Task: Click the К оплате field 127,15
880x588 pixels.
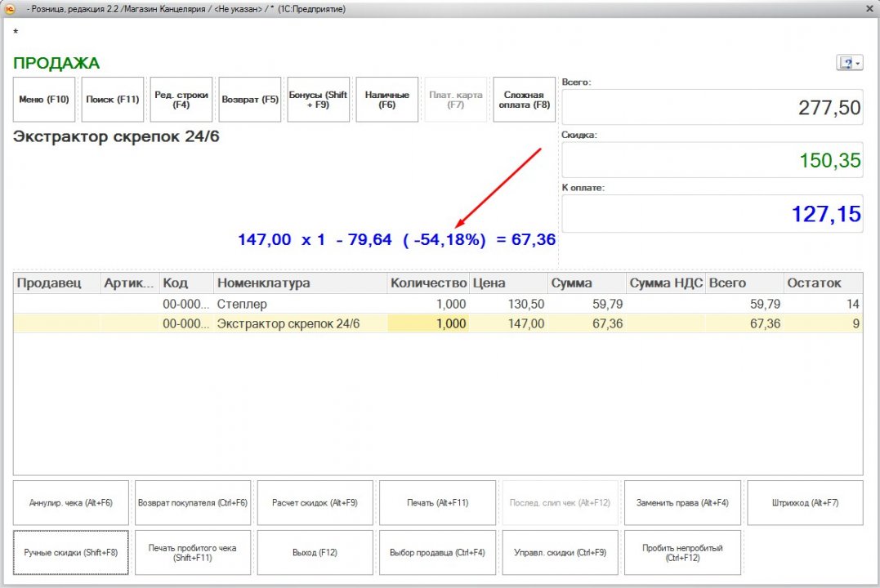Action: tap(712, 214)
